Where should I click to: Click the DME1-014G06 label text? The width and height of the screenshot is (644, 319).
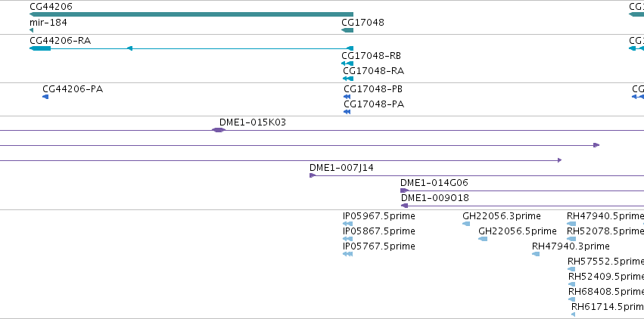click(434, 183)
